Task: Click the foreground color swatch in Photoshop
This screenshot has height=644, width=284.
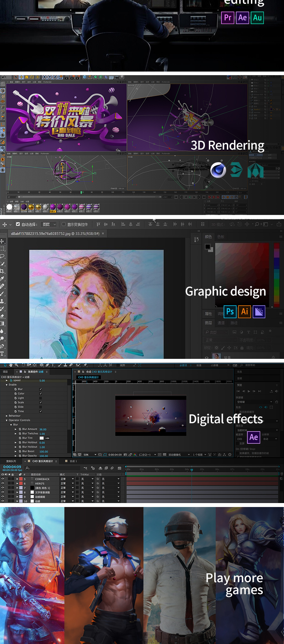Action: point(207,246)
